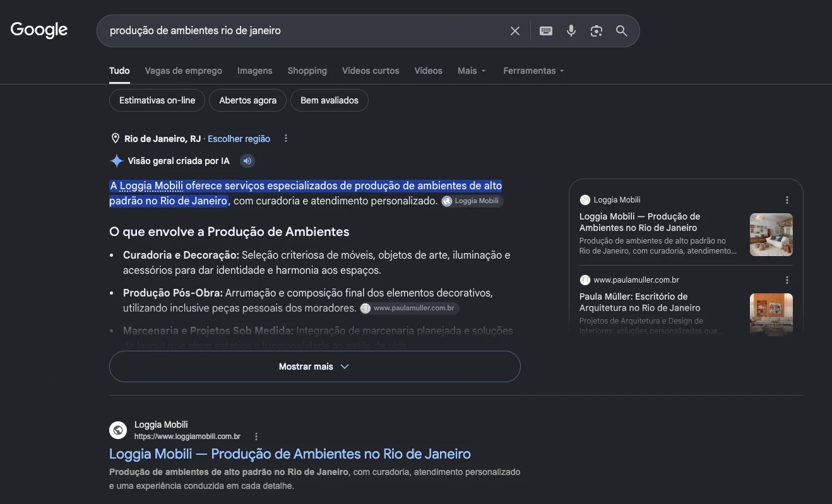
Task: Apply the Estimativas on-line filter chip
Action: click(157, 100)
